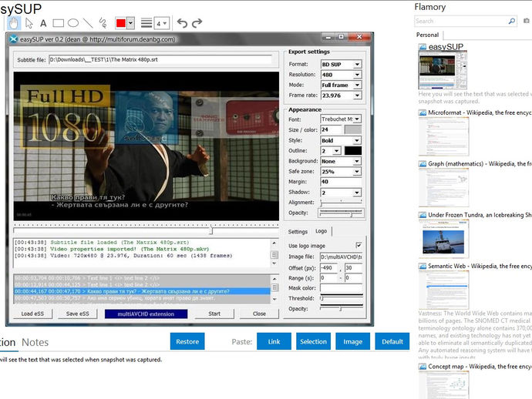The height and width of the screenshot is (399, 532).
Task: Open the Personal tab in Flamory
Action: click(x=427, y=35)
